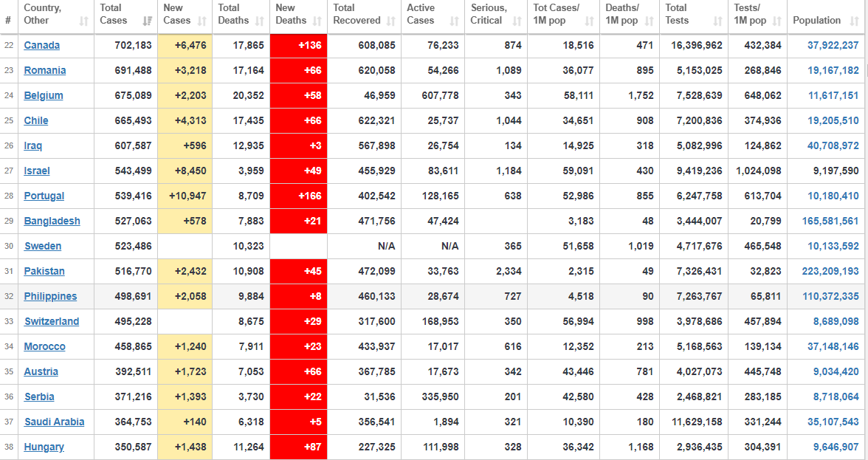The image size is (868, 460).
Task: Sort by Deaths/1M pop arrows
Action: point(650,21)
